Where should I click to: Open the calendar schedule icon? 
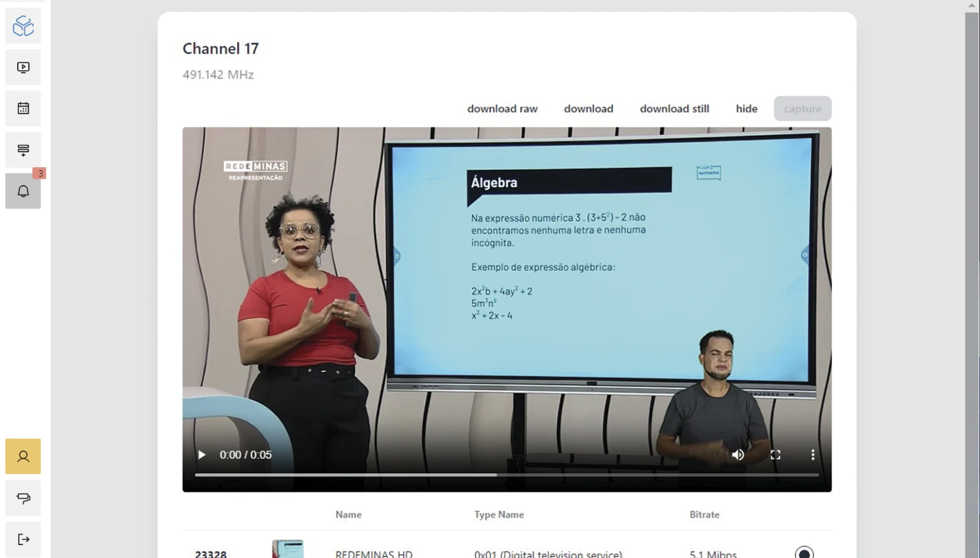click(x=23, y=108)
